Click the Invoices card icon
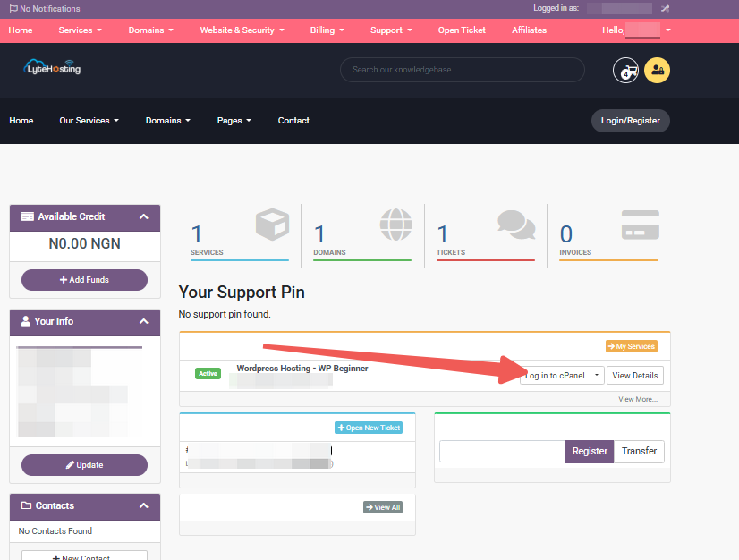Screen dimensions: 739x560 coord(640,225)
